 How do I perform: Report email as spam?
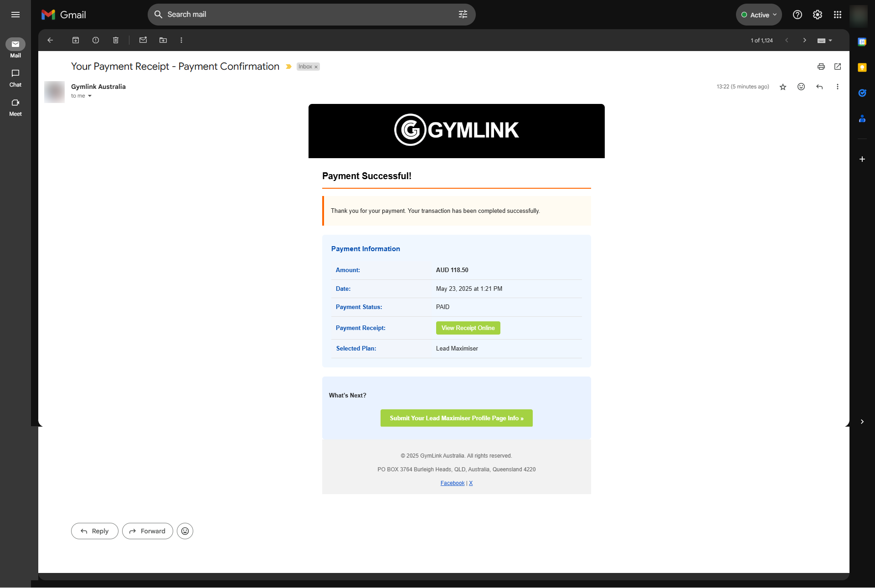pos(96,40)
